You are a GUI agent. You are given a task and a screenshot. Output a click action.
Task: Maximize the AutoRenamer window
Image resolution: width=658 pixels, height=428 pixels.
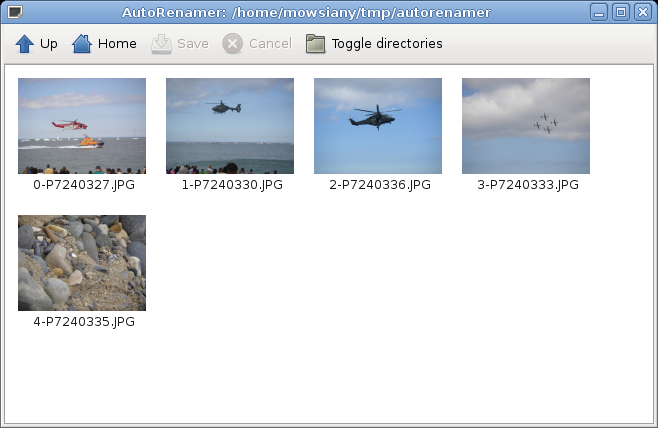tap(621, 12)
